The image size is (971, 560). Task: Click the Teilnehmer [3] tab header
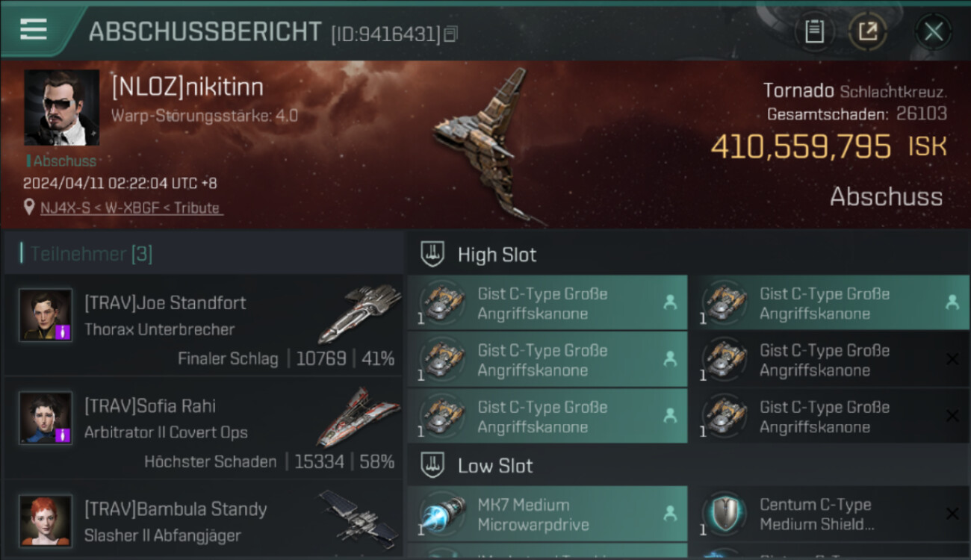(91, 254)
